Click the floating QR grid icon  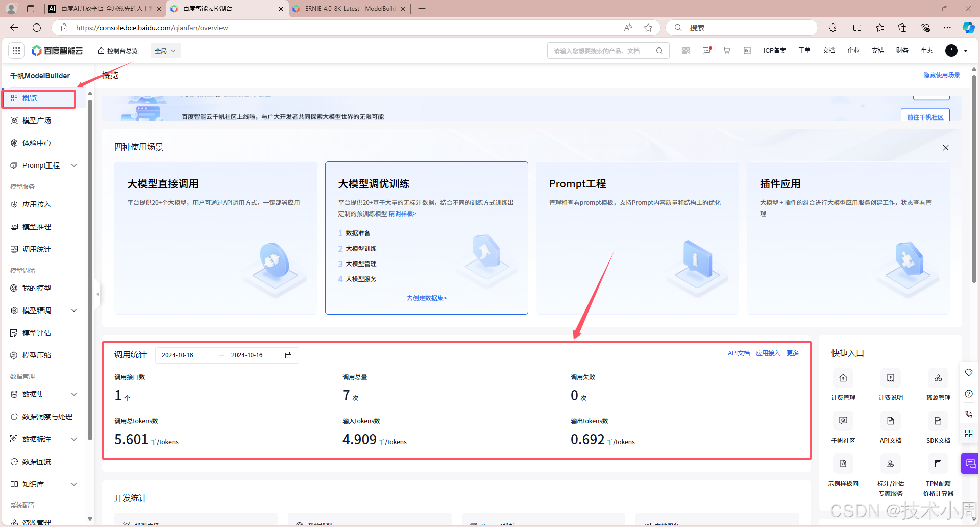pos(969,434)
